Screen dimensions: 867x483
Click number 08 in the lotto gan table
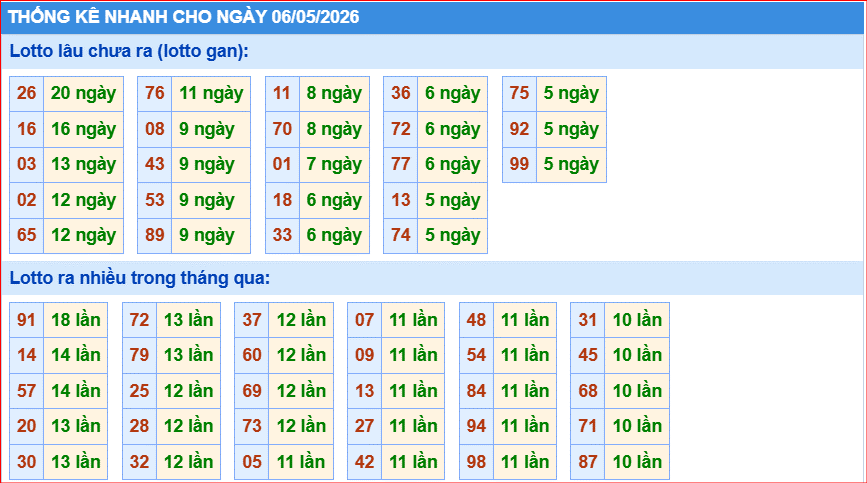click(155, 129)
